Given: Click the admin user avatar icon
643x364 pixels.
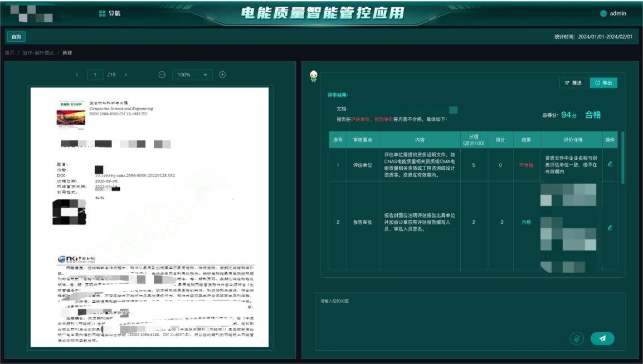Looking at the screenshot, I should point(603,13).
